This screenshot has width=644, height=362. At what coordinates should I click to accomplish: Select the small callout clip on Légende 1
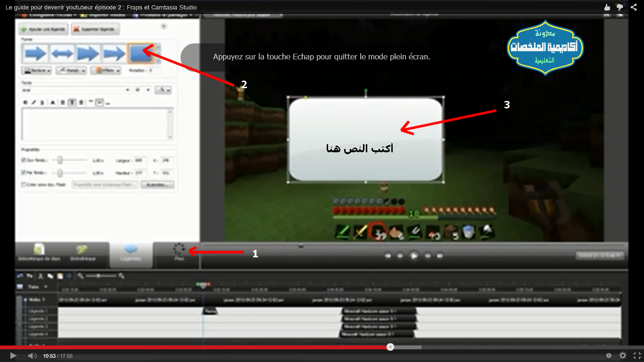click(x=210, y=311)
